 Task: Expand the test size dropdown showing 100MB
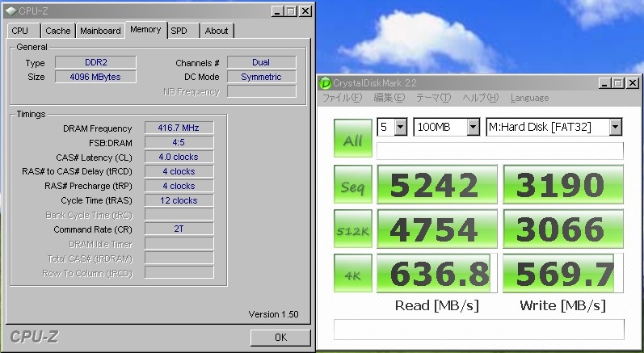click(x=474, y=127)
